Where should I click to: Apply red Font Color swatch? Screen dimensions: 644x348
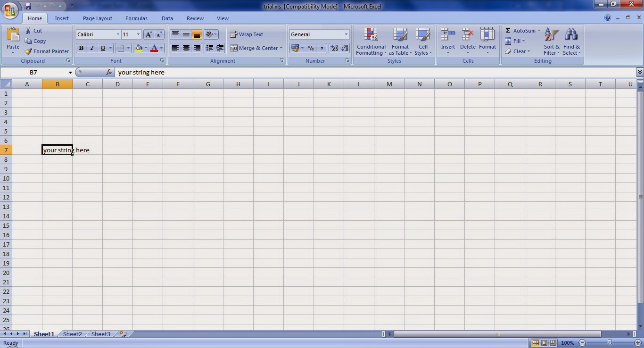pyautogui.click(x=154, y=48)
